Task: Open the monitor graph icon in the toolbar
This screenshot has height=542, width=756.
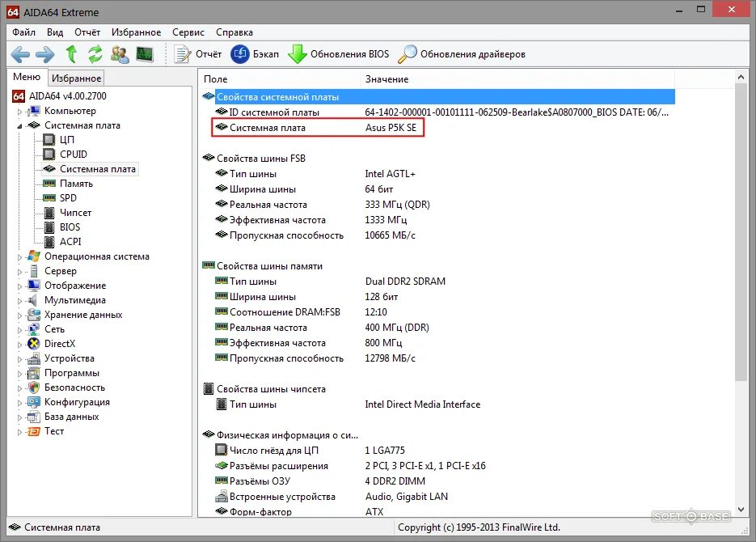Action: point(145,54)
